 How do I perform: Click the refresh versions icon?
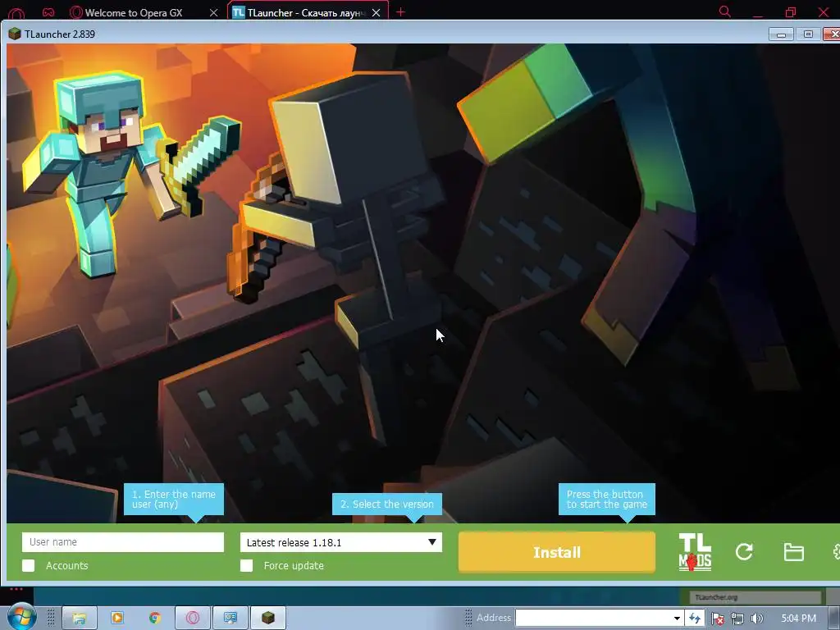click(x=744, y=552)
